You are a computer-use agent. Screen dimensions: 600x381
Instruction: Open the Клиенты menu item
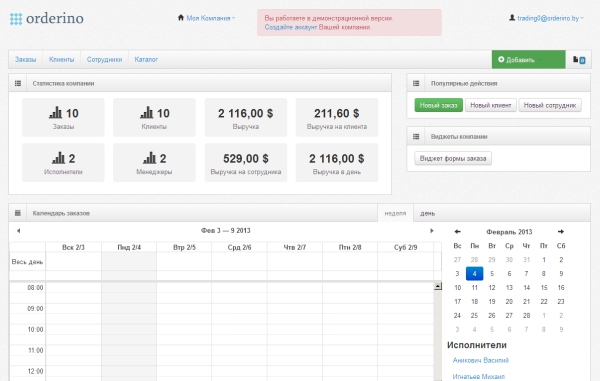click(x=62, y=59)
